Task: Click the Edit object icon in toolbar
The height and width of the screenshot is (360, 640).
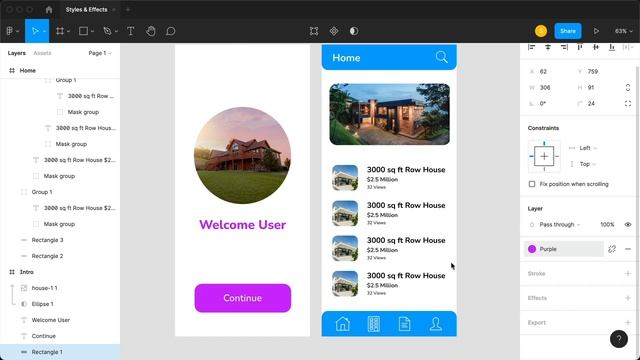Action: [314, 31]
